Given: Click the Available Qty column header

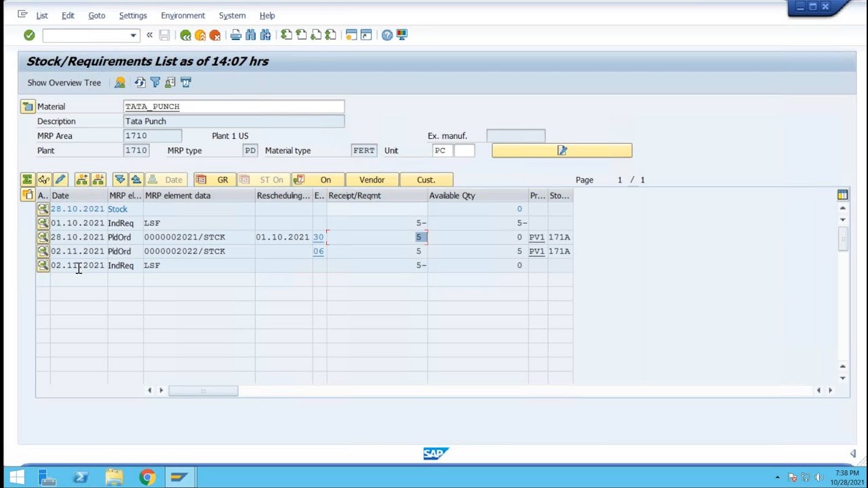Looking at the screenshot, I should pyautogui.click(x=478, y=195).
